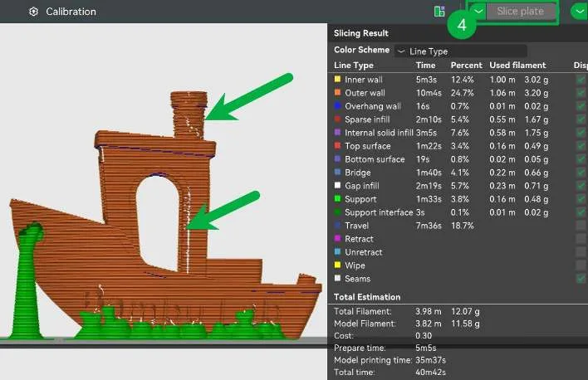
Task: Select the Unretract row label
Action: (364, 252)
